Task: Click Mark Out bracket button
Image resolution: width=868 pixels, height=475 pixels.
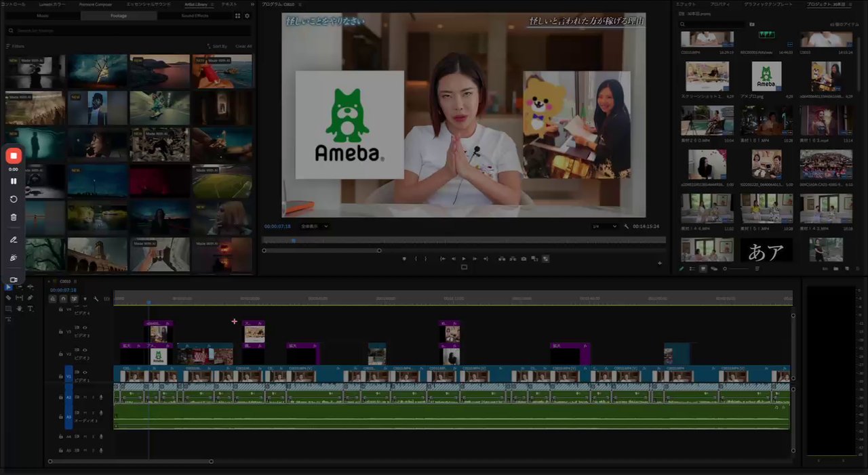Action: 425,259
